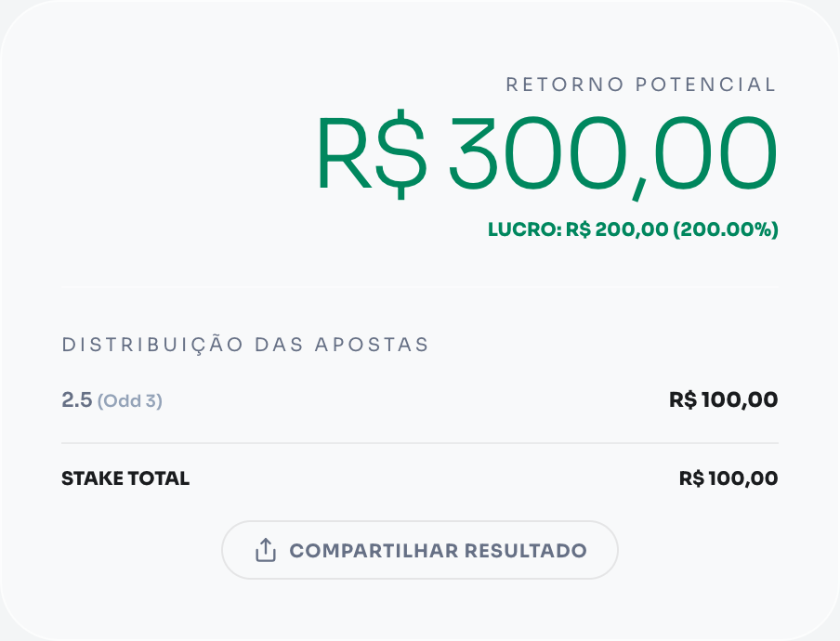The height and width of the screenshot is (641, 840).
Task: Click the stake total summary row
Action: tap(420, 477)
